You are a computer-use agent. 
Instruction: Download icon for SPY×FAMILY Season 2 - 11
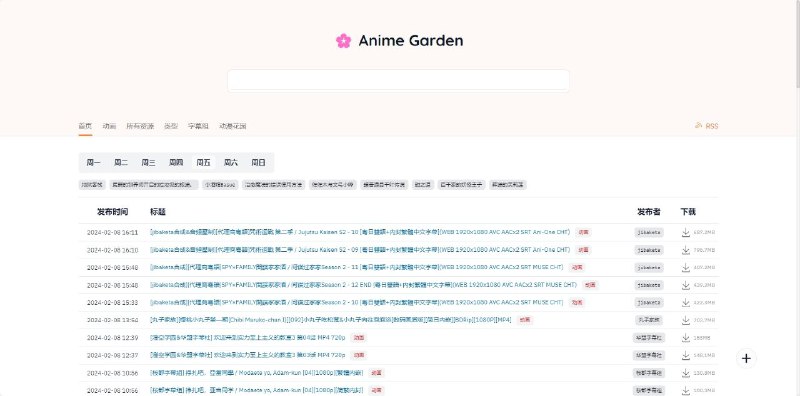point(686,267)
